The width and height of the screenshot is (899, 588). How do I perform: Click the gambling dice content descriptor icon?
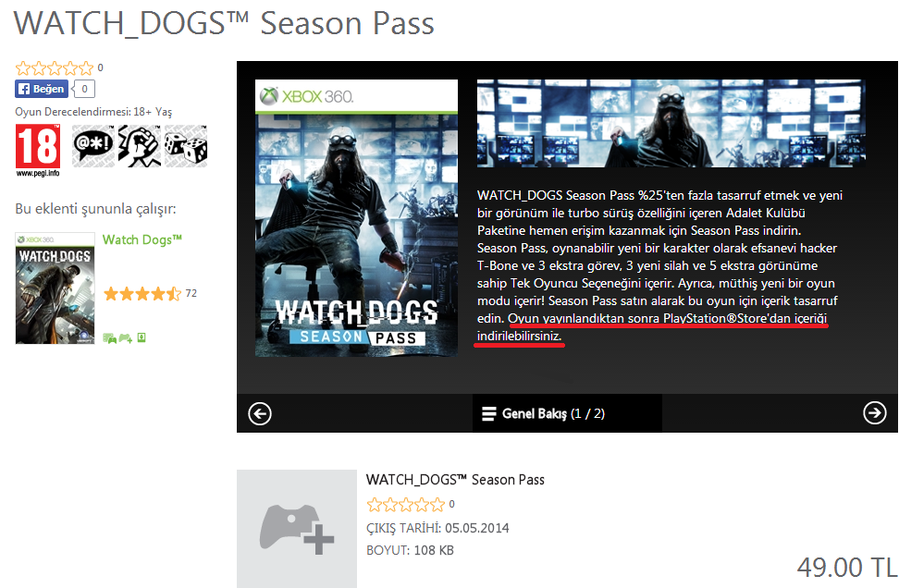[186, 145]
